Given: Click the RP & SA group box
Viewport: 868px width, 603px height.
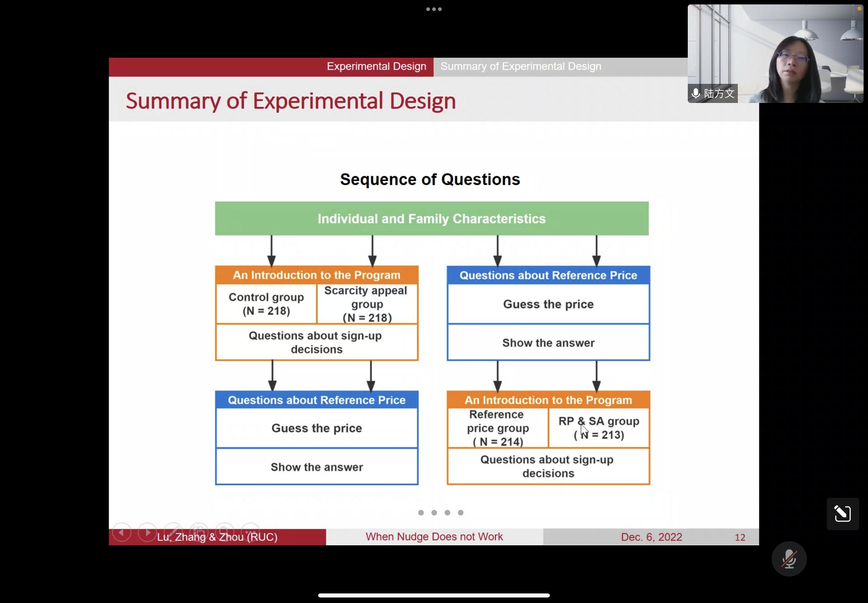Looking at the screenshot, I should (x=598, y=428).
